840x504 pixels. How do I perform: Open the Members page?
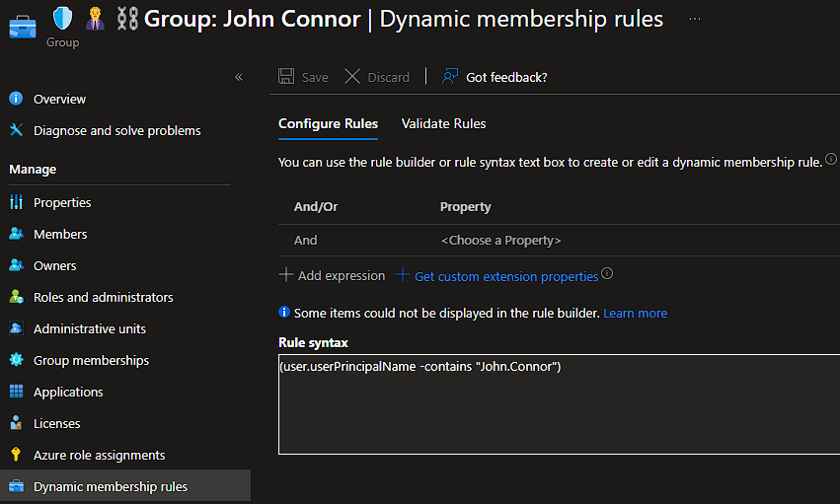(x=60, y=235)
